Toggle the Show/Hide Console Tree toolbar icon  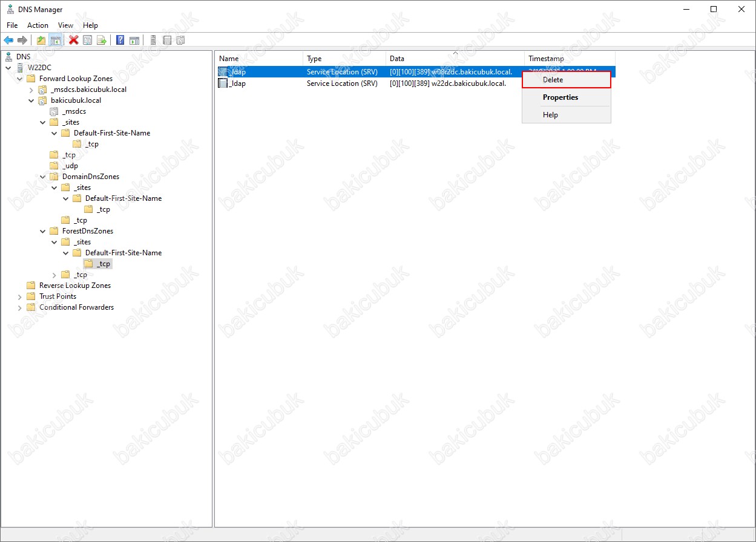click(55, 41)
